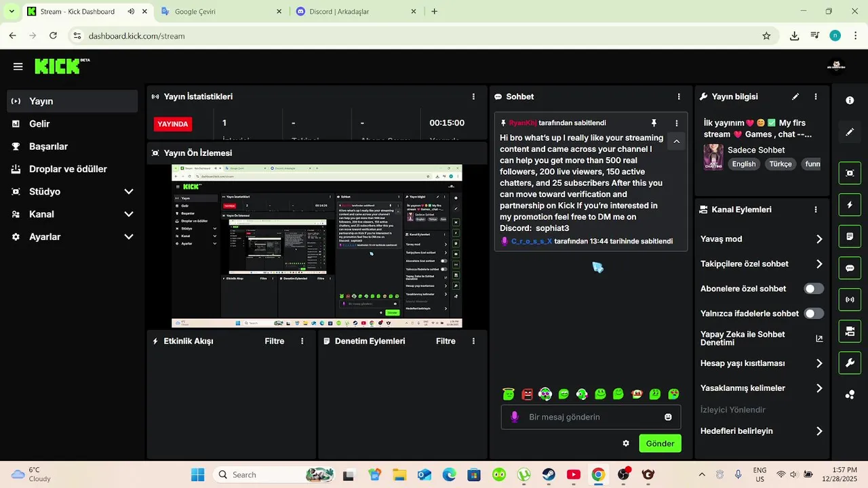Screen dimensions: 868x488
Task: Open AI chat moderation external link icon
Action: [819, 338]
